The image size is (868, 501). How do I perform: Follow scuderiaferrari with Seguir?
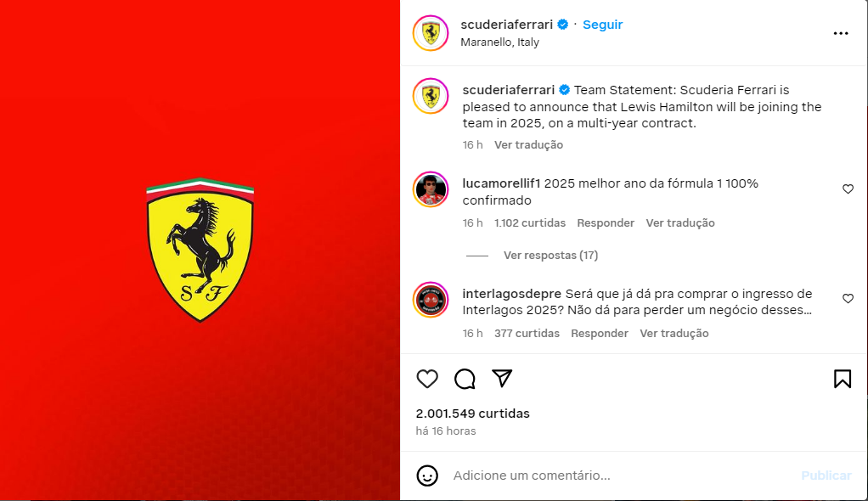pos(603,25)
